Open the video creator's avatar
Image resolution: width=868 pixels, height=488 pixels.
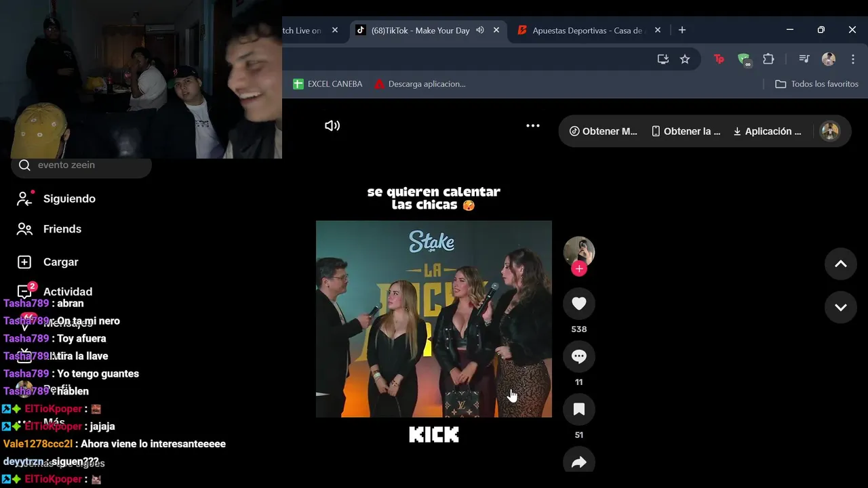tap(579, 252)
